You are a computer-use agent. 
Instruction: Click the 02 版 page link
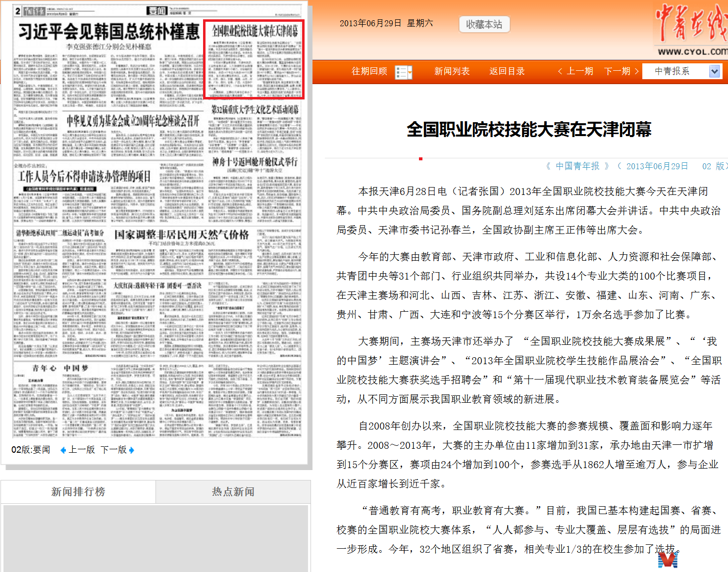[x=714, y=166]
